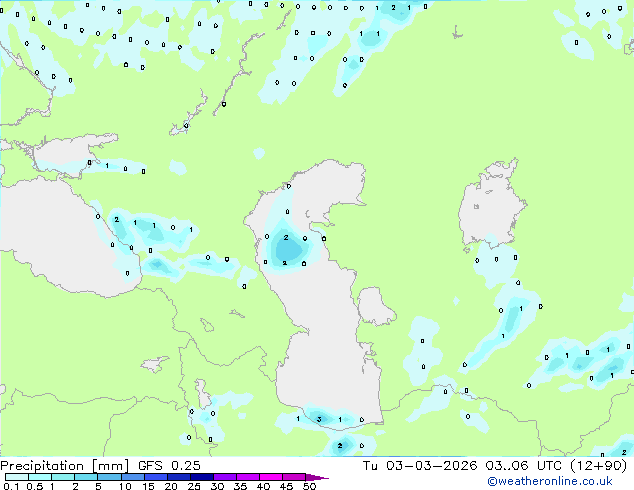Click the legend label "0.1"

pyautogui.click(x=11, y=486)
